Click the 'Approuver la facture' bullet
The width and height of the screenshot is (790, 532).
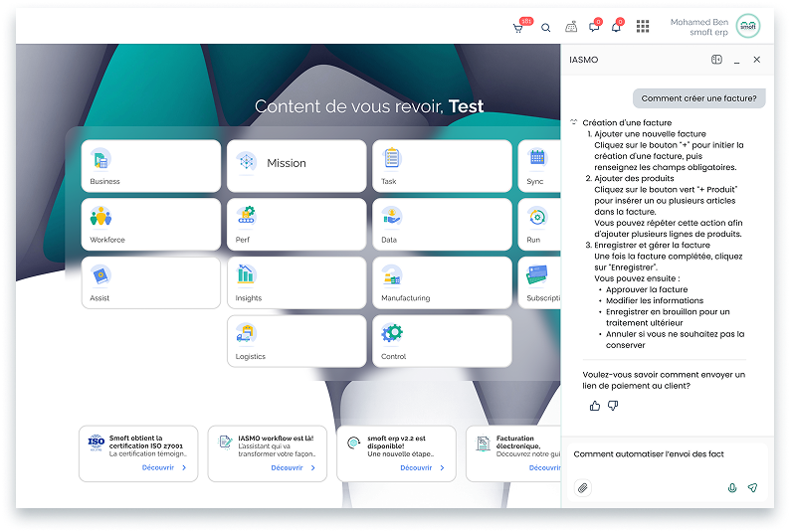point(647,289)
